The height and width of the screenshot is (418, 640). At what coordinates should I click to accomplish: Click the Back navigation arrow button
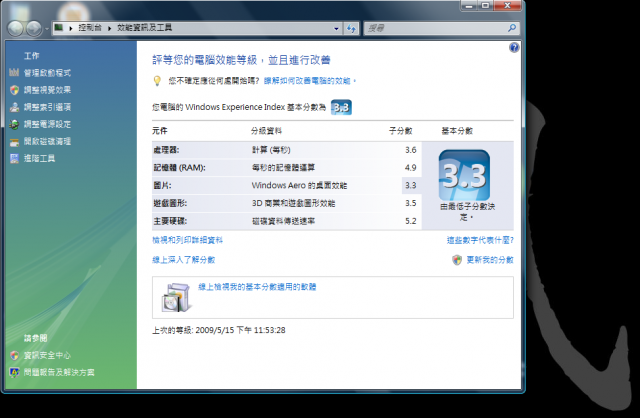(15, 28)
